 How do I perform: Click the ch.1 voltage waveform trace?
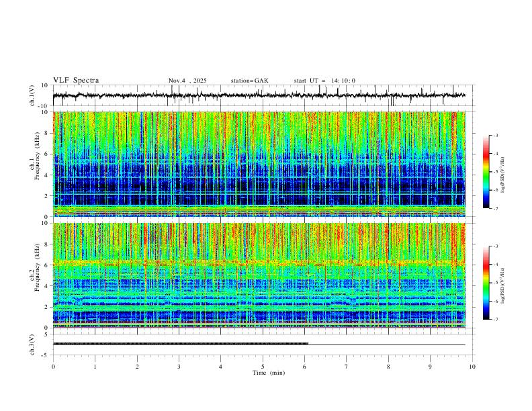point(259,95)
